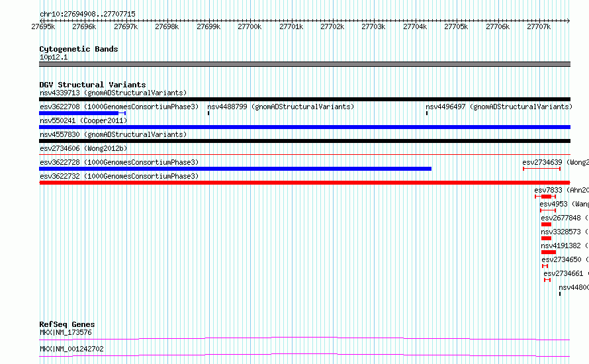
Task: Select the esv2734650 small red glyph
Action: [x=545, y=266]
